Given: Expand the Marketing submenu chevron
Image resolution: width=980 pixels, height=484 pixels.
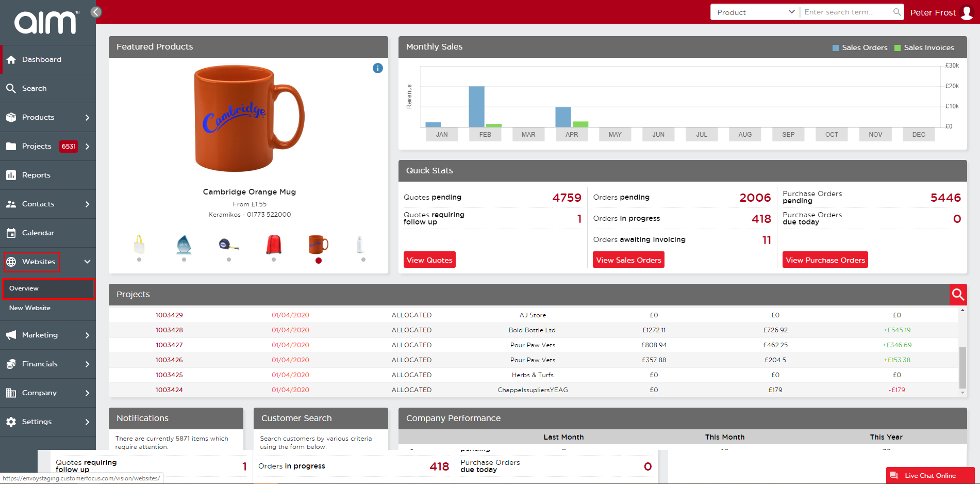Looking at the screenshot, I should 87,335.
